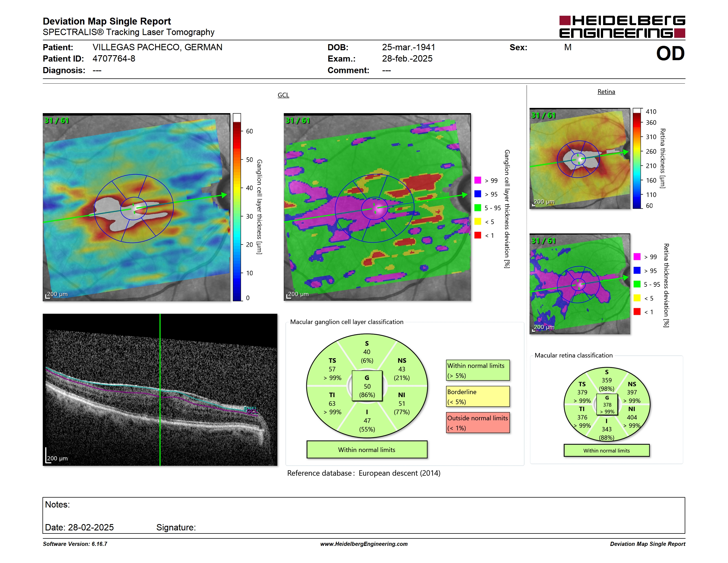
Task: Click retina sector TS value 379
Action: pyautogui.click(x=582, y=392)
